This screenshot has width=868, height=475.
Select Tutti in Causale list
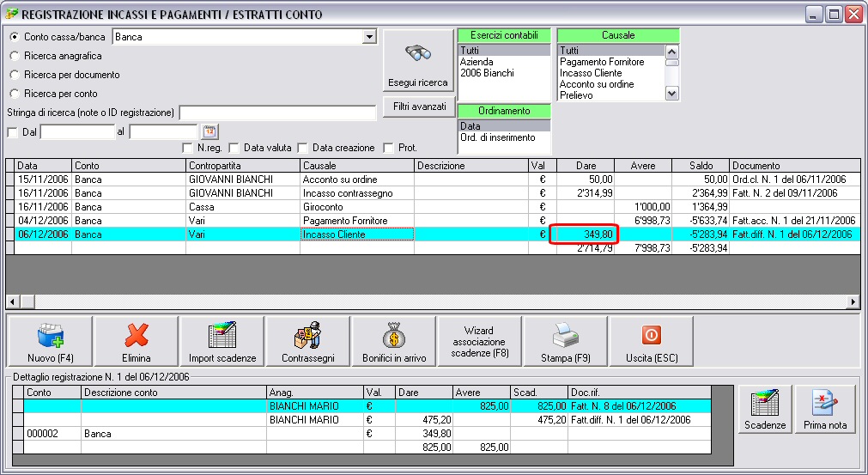pos(611,51)
